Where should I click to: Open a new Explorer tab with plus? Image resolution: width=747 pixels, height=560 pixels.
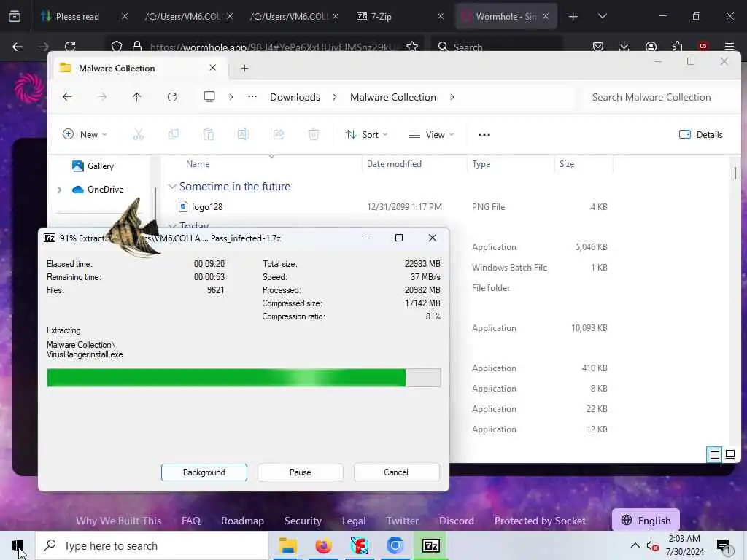[x=244, y=68]
